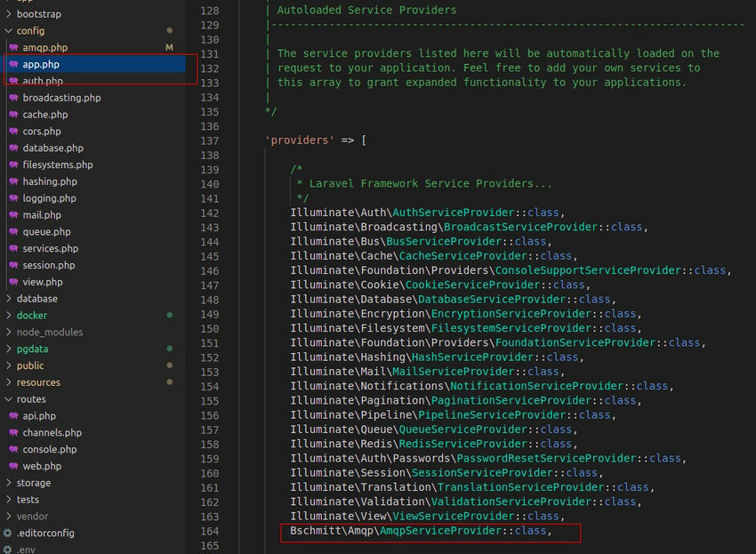Open api.php in routes folder
Viewport: 756px width, 554px height.
click(x=39, y=415)
